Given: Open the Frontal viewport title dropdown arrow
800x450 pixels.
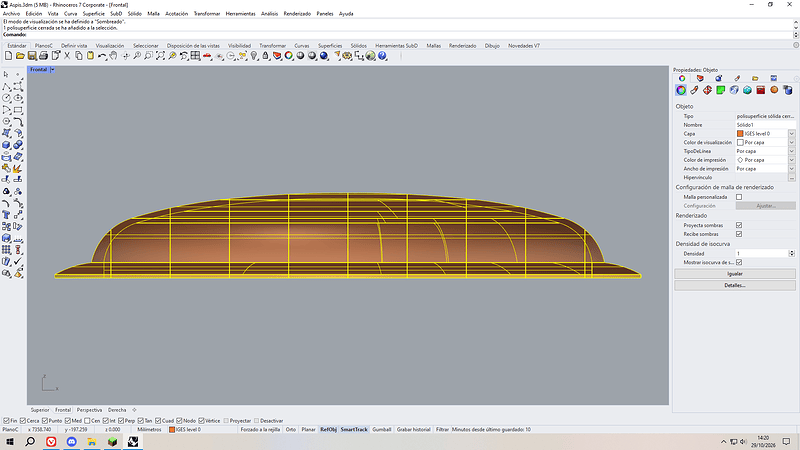Looking at the screenshot, I should (52, 69).
